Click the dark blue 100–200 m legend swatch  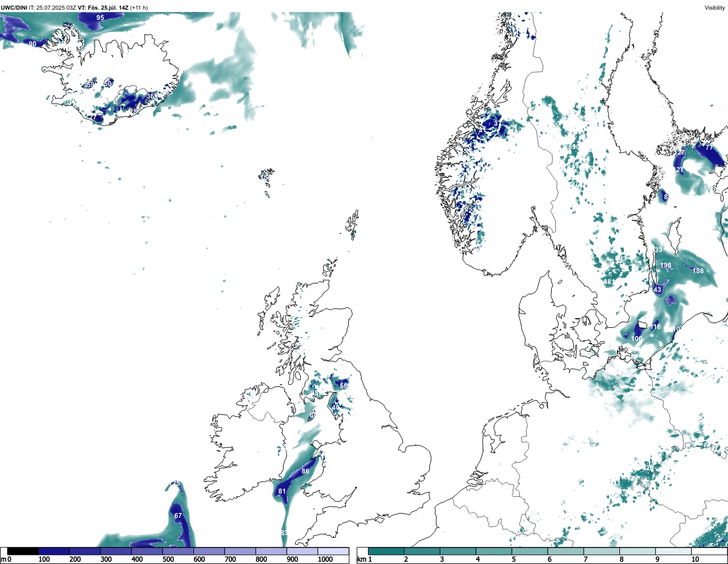click(54, 551)
